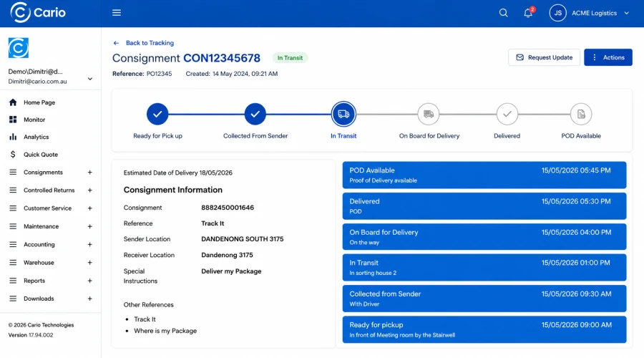Click the Cario company tile in sidebar
Image resolution: width=644 pixels, height=358 pixels.
[19, 48]
